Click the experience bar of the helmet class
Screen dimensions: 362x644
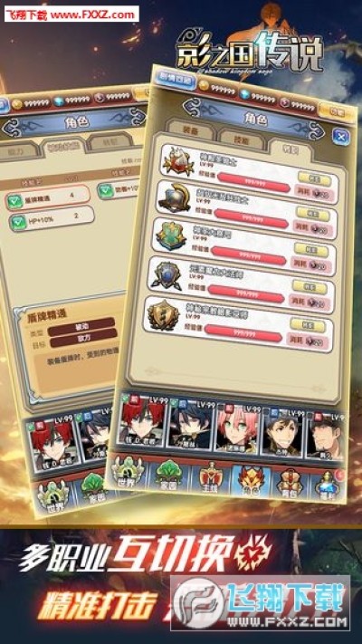tap(252, 219)
